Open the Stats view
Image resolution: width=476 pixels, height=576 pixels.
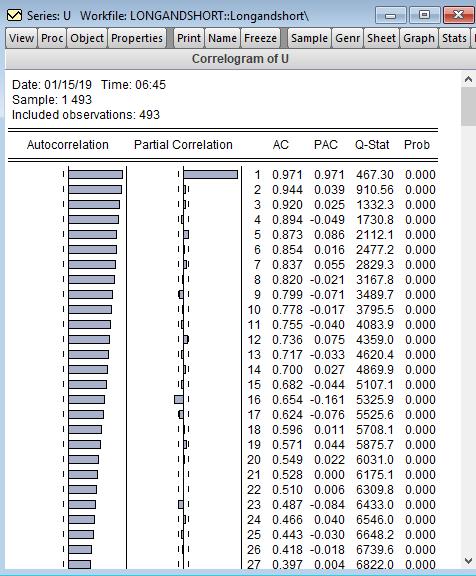point(454,38)
